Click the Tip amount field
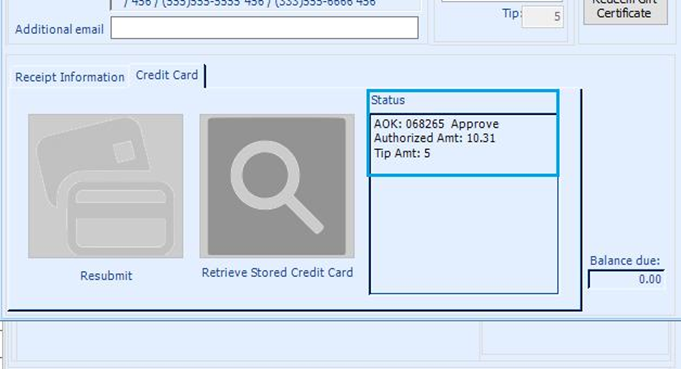Image resolution: width=681 pixels, height=369 pixels. point(542,17)
